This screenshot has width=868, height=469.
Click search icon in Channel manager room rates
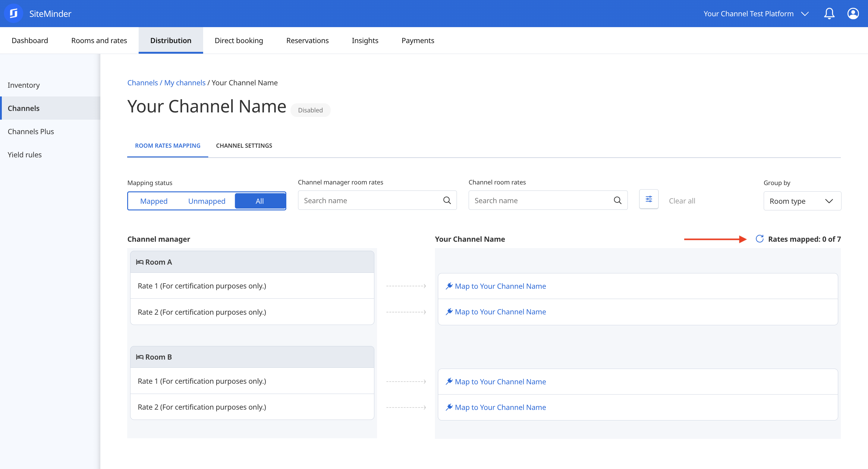point(447,200)
